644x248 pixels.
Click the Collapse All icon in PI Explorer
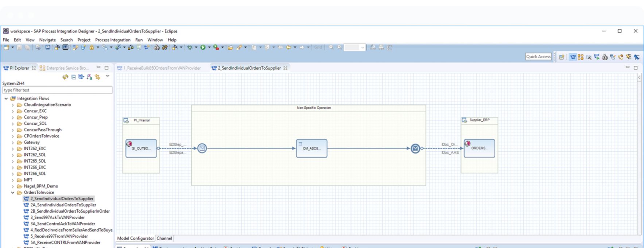[x=73, y=77]
